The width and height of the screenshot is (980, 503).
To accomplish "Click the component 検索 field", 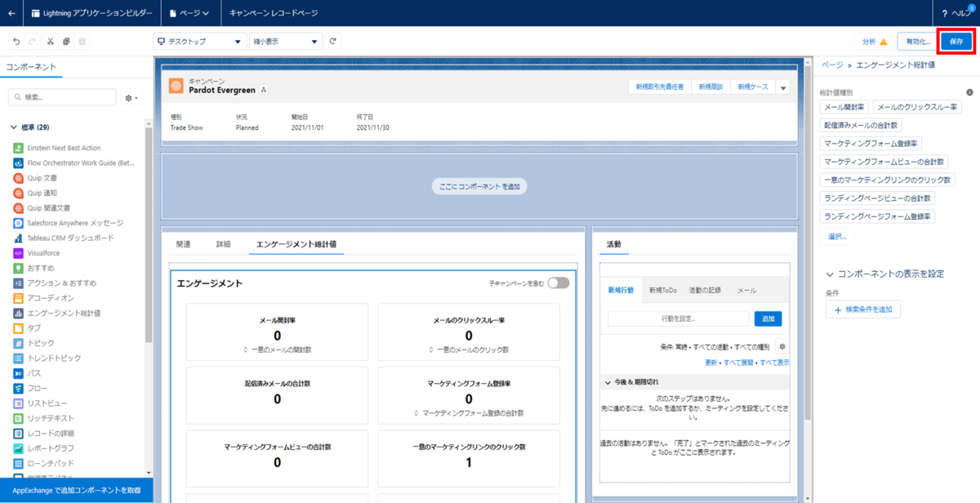I will coord(62,97).
